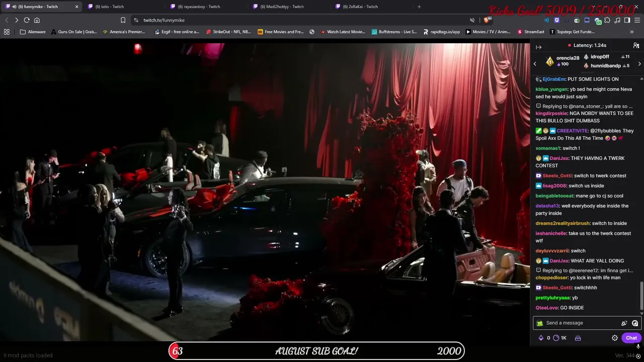The height and width of the screenshot is (362, 644).
Task: Open America's Premier bookmark
Action: [124, 32]
